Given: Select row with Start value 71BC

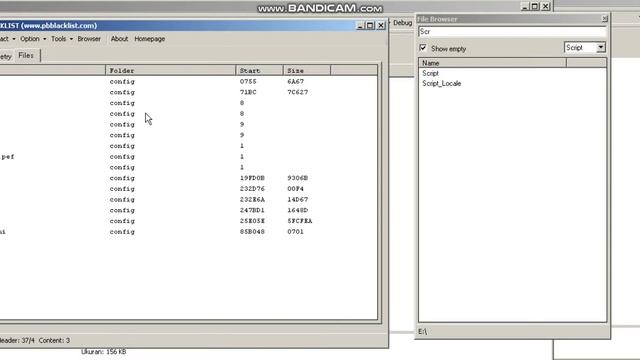Looking at the screenshot, I should 248,92.
